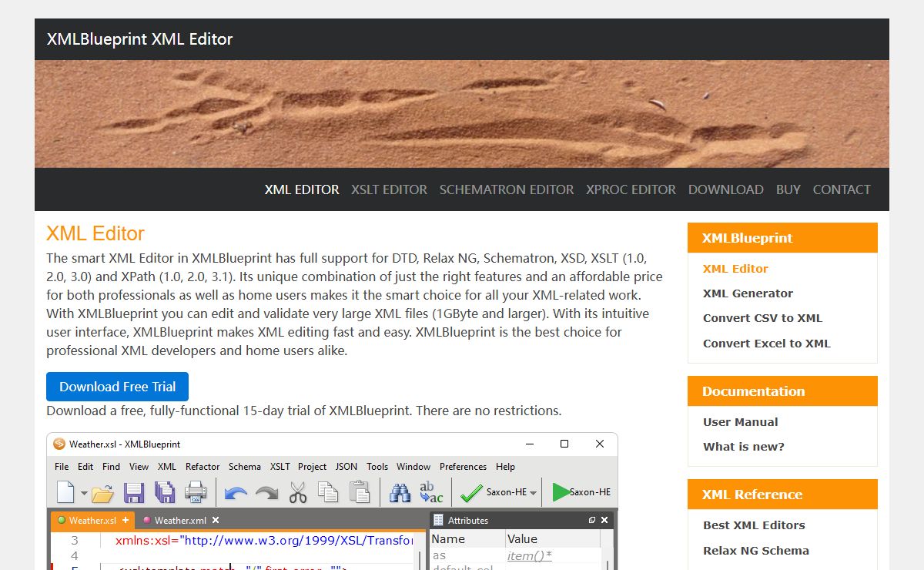
Task: Click the Attributes panel grid icon
Action: (x=438, y=520)
